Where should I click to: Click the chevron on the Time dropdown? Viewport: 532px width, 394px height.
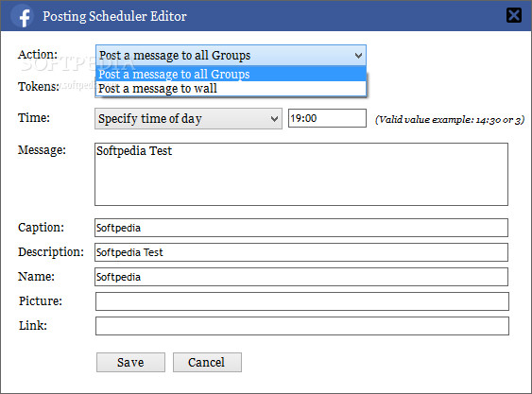point(274,119)
